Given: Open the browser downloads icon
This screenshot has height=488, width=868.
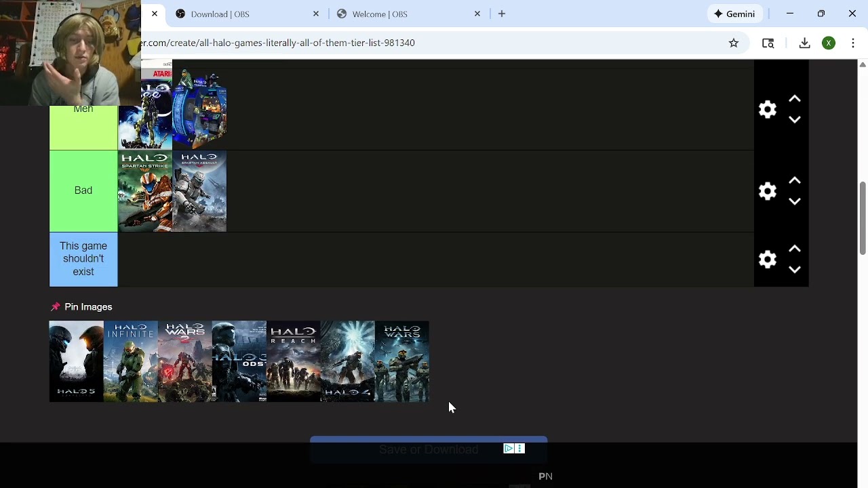Looking at the screenshot, I should [x=804, y=43].
